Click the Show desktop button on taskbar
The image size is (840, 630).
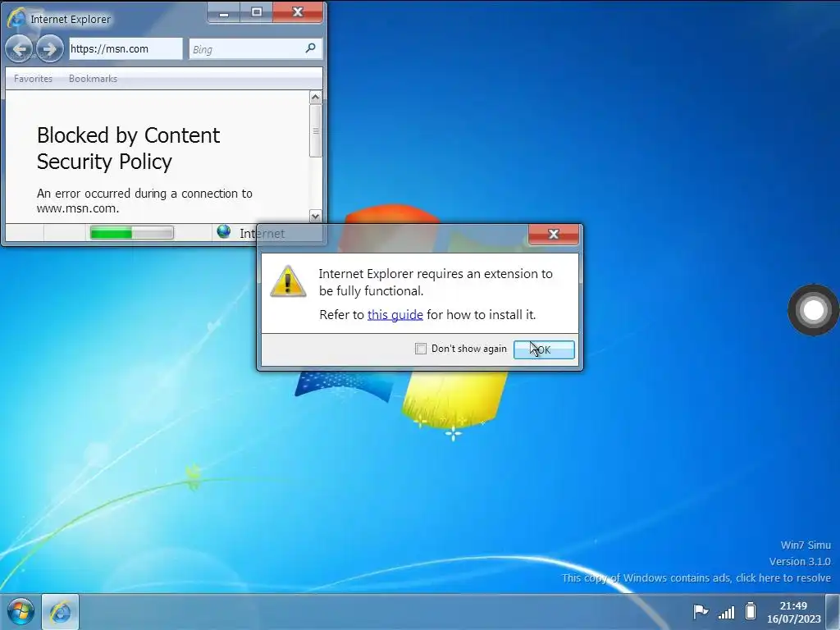click(x=833, y=612)
